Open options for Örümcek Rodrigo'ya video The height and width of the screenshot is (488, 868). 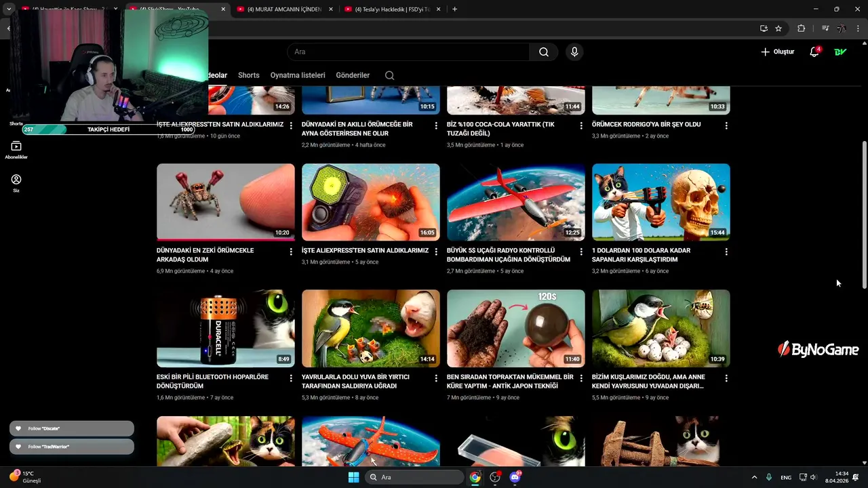point(726,125)
